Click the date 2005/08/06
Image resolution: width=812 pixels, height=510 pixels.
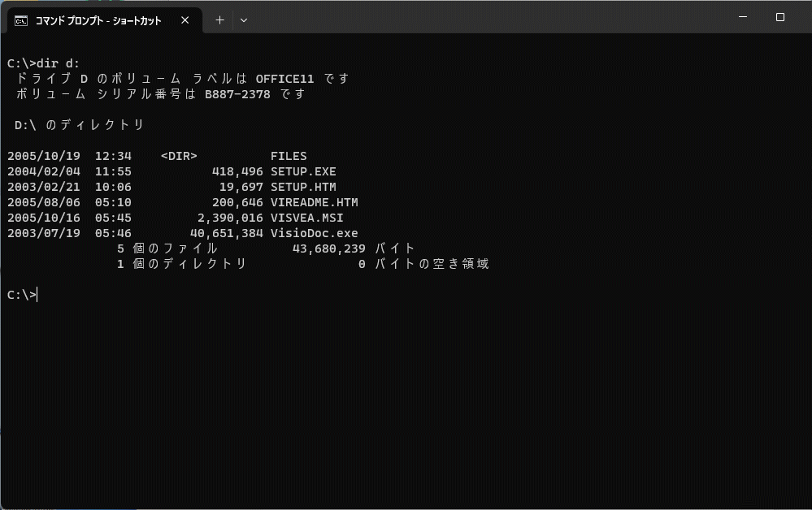point(44,203)
